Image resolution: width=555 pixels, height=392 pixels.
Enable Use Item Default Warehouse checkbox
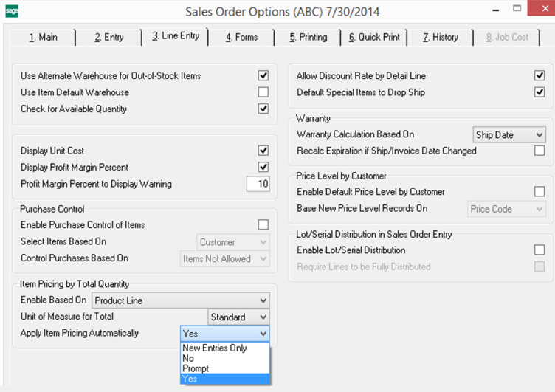pos(263,92)
